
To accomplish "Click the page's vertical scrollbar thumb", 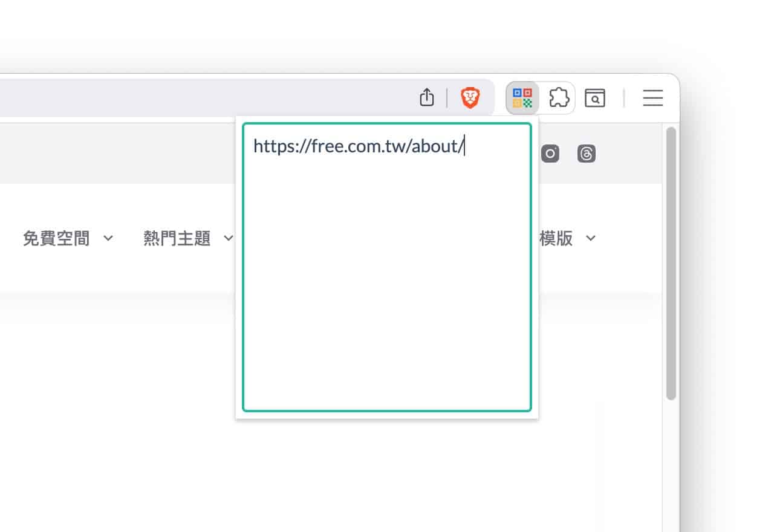I will [x=671, y=263].
